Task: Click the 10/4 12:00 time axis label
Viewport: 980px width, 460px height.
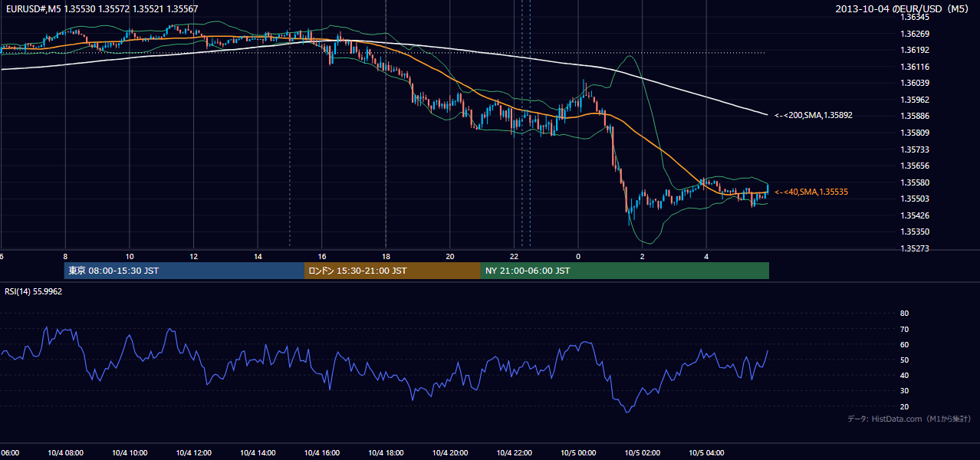Action: coord(193,453)
